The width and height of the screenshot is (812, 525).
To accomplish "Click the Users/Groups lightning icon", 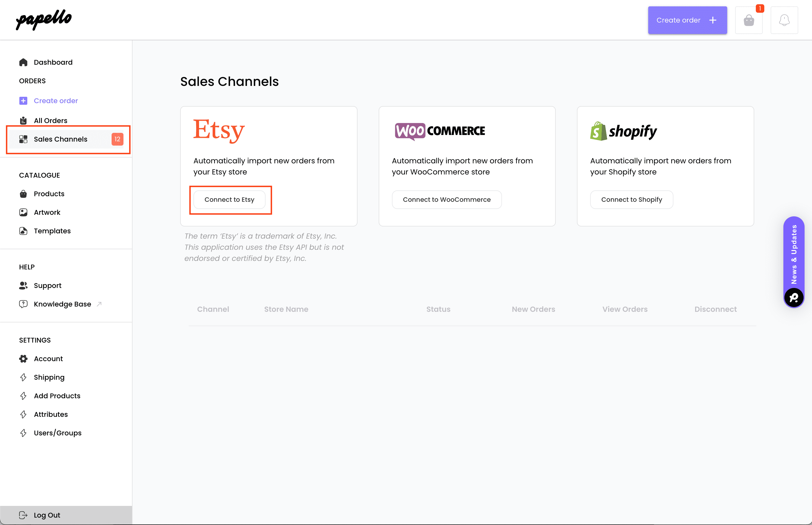I will pos(23,433).
